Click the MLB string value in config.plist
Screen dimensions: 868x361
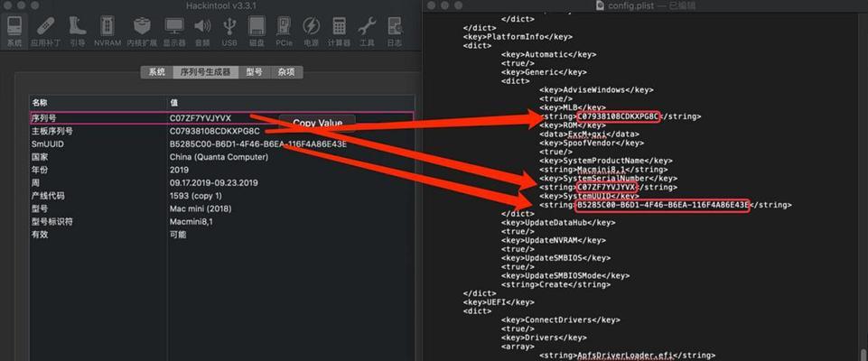click(x=619, y=116)
